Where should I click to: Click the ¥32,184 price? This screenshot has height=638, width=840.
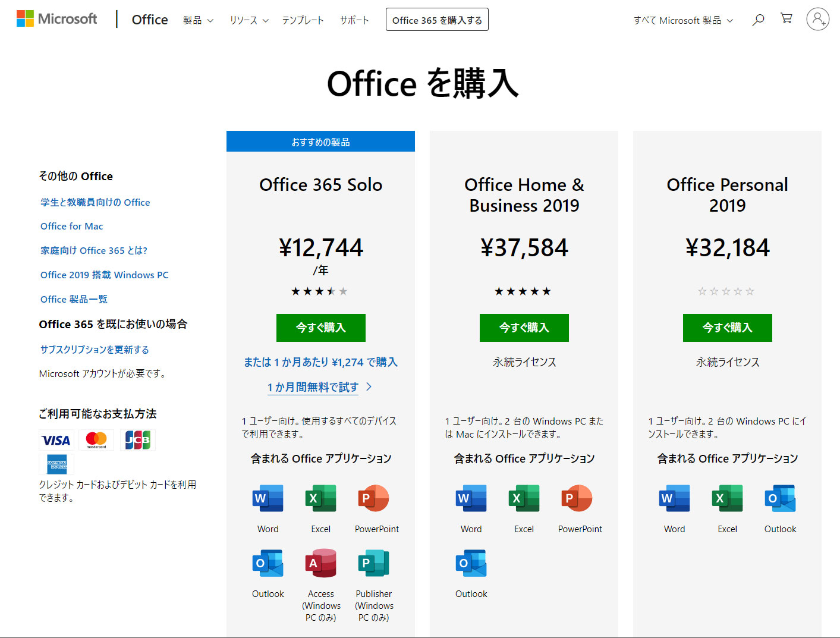[728, 248]
